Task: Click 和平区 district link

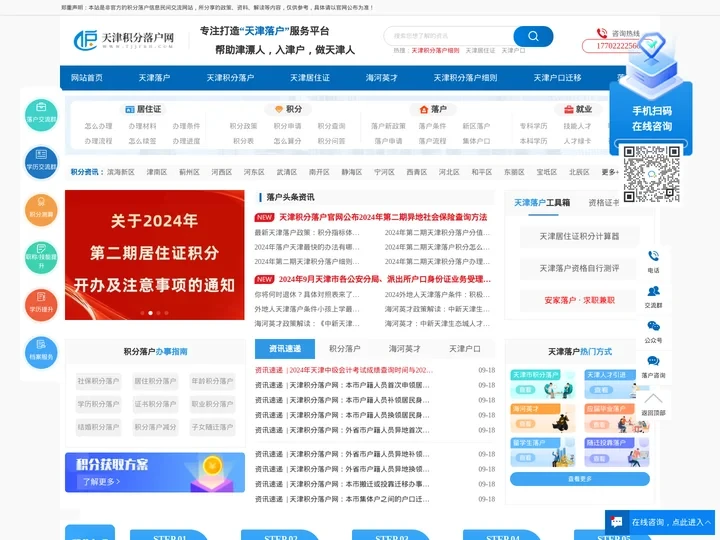Action: point(482,172)
